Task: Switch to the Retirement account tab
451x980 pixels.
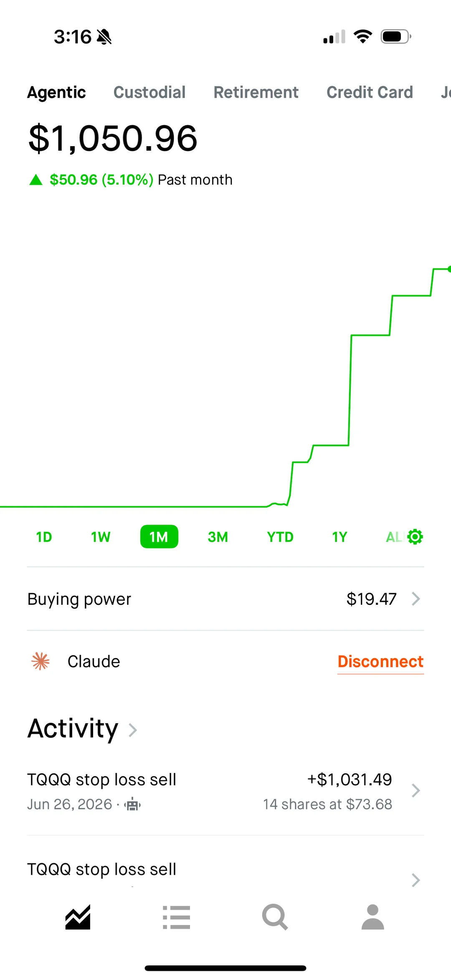Action: (x=256, y=92)
